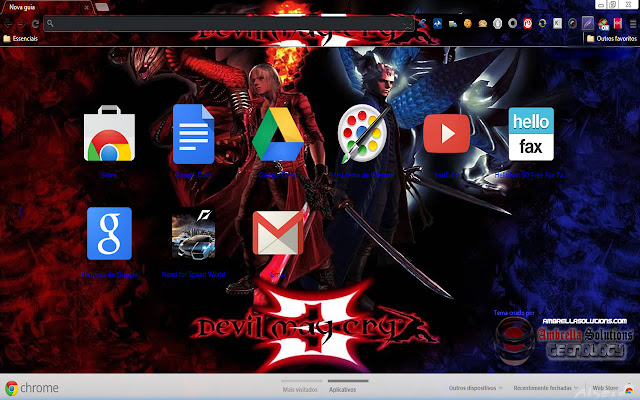The width and height of the screenshot is (640, 400).
Task: Open the Chrome Web Store app
Action: point(109,133)
